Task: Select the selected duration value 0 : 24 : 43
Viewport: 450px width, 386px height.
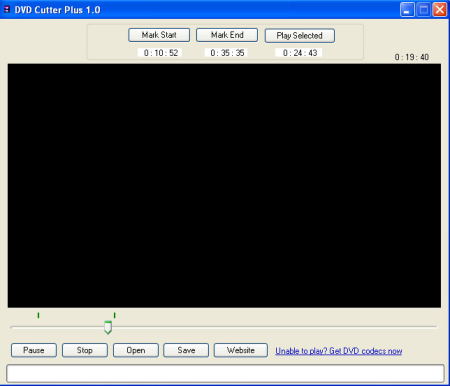Action: click(x=300, y=53)
